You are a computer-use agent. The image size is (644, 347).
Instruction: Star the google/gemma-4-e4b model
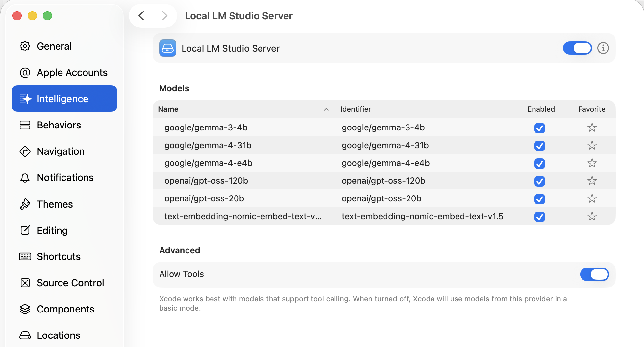592,163
